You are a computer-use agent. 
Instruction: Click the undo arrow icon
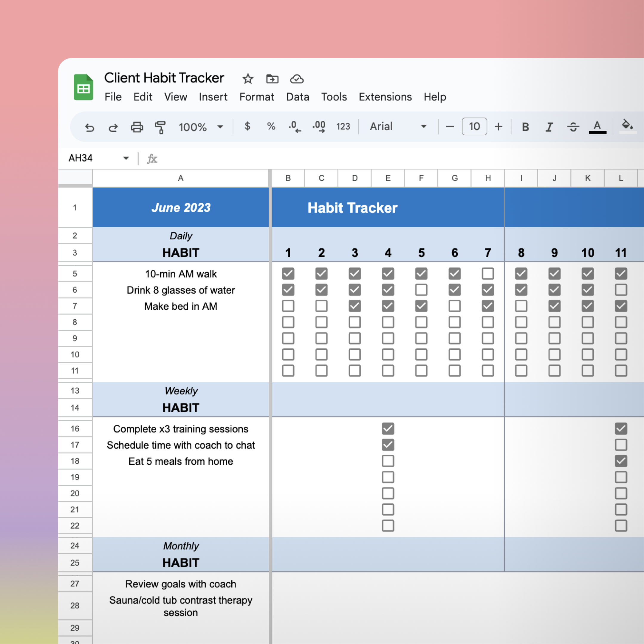click(89, 127)
